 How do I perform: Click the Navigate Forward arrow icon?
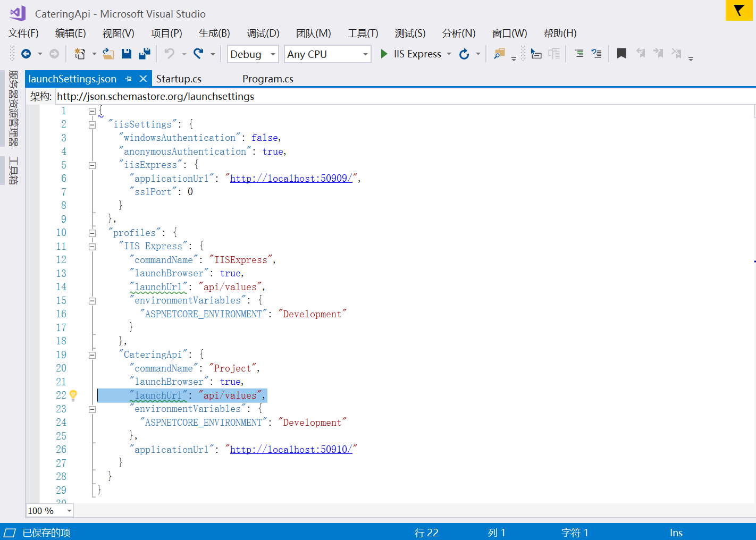tap(54, 54)
